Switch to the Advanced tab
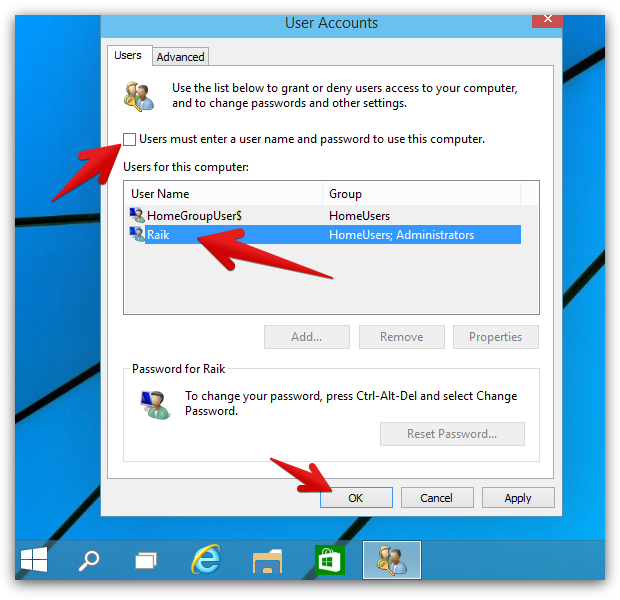The image size is (620, 600). pos(180,57)
